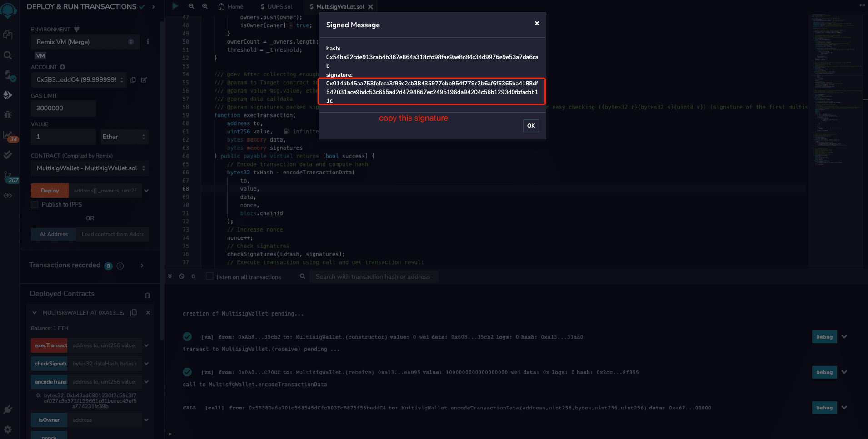Close the Signed Message dialog with X
The image size is (868, 439).
pyautogui.click(x=537, y=23)
